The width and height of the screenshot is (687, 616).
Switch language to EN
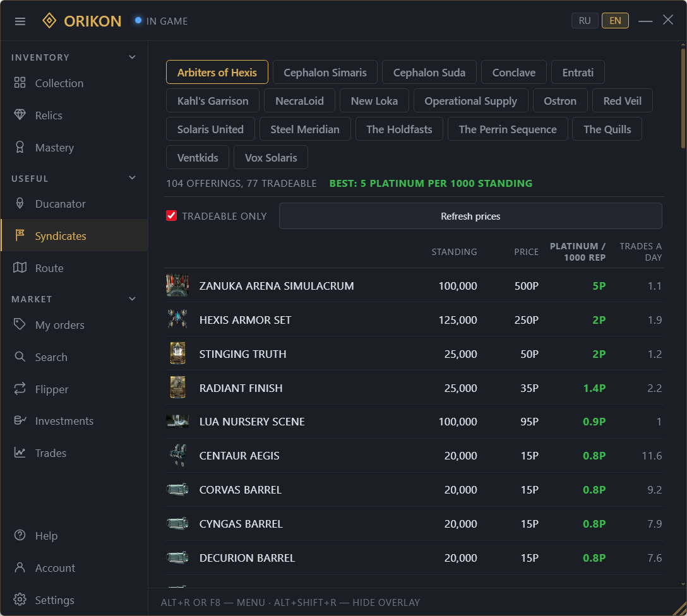pyautogui.click(x=615, y=21)
